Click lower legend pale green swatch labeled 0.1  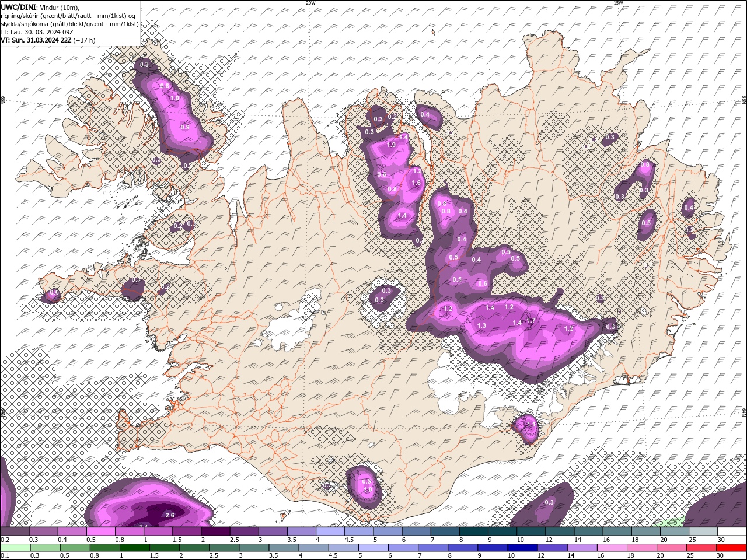(16, 548)
